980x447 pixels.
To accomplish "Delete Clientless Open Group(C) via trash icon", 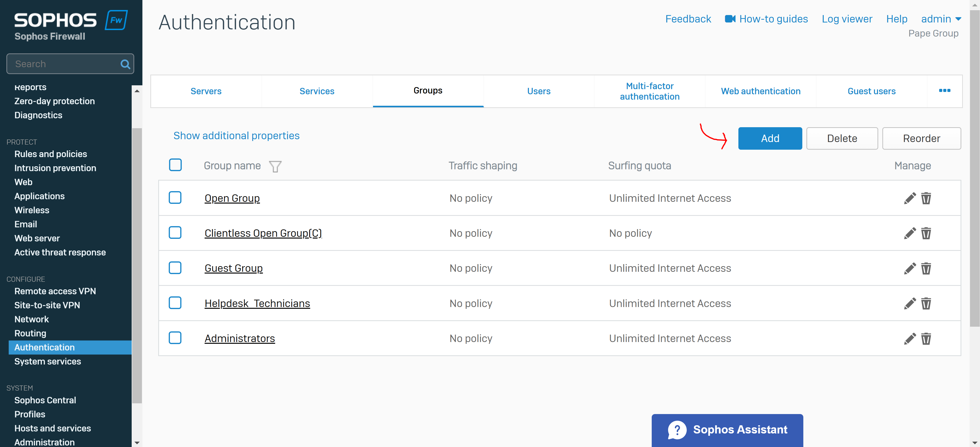I will (926, 233).
